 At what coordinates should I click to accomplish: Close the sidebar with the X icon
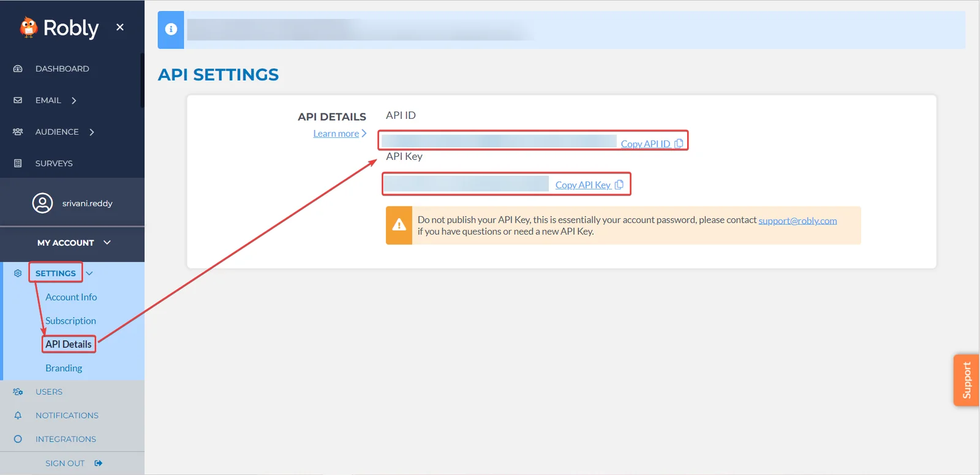(120, 27)
